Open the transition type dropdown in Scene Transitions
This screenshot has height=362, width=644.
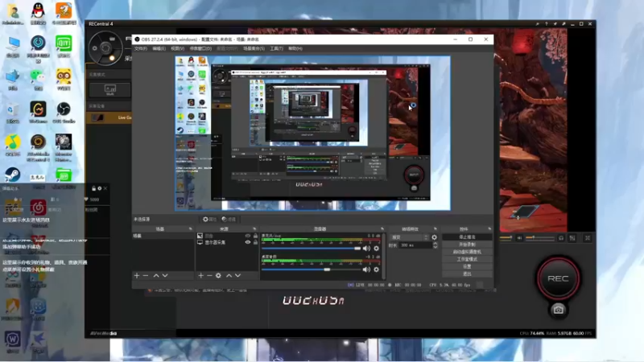click(x=410, y=237)
